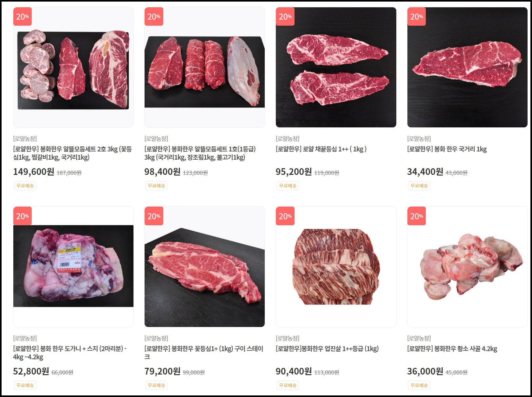Click the 무료배송 tag under 36,000원
Viewport: 532px width, 397px height.
point(419,385)
